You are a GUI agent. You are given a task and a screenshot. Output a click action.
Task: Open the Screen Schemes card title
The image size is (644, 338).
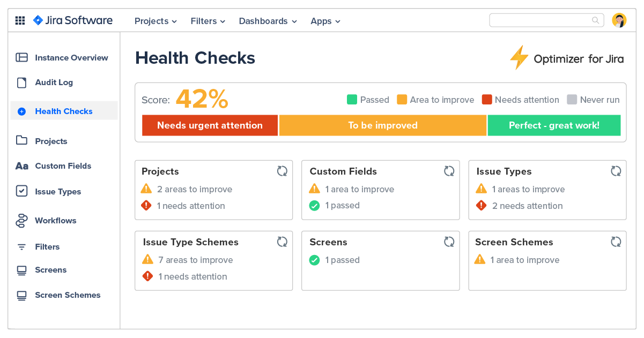[514, 242]
